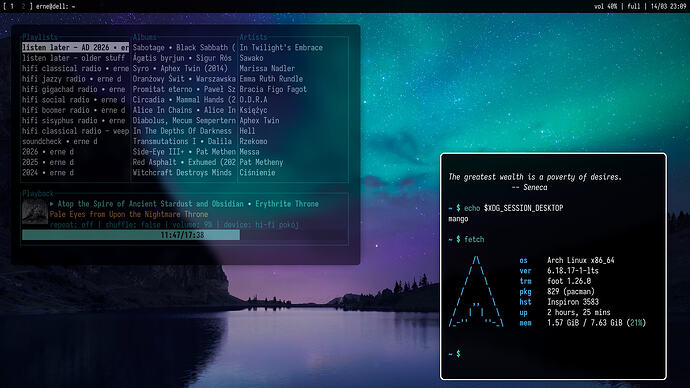
Task: Select artist 'Księżyc'
Action: 253,110
